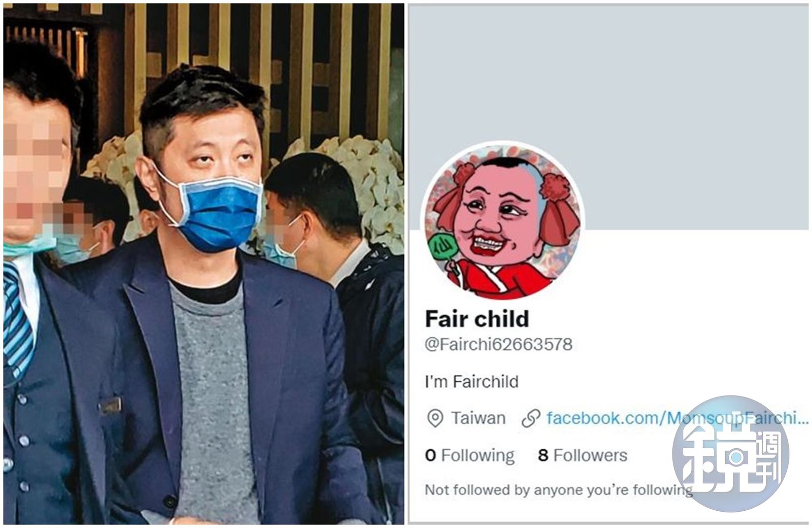812x528 pixels.
Task: Click the location pin icon beside Taiwan
Action: [x=435, y=418]
